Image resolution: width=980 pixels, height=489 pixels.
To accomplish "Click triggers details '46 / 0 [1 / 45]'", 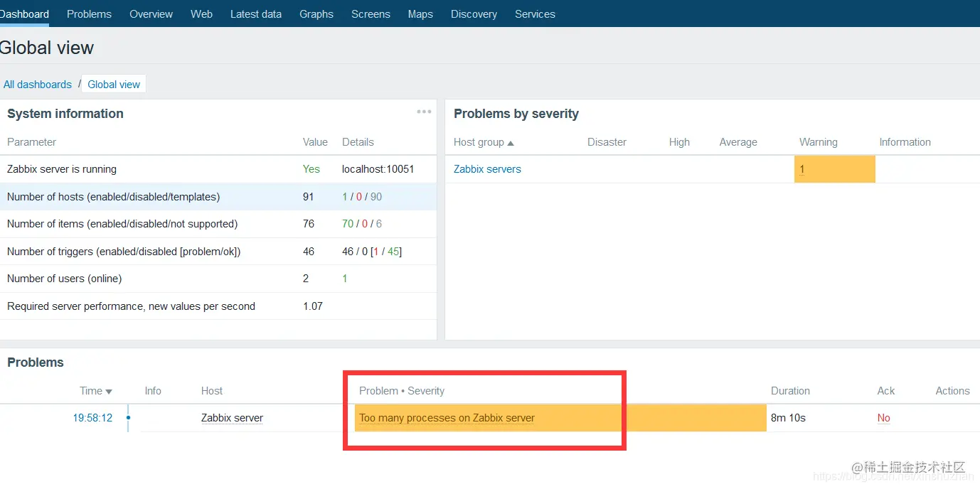I will click(x=372, y=252).
